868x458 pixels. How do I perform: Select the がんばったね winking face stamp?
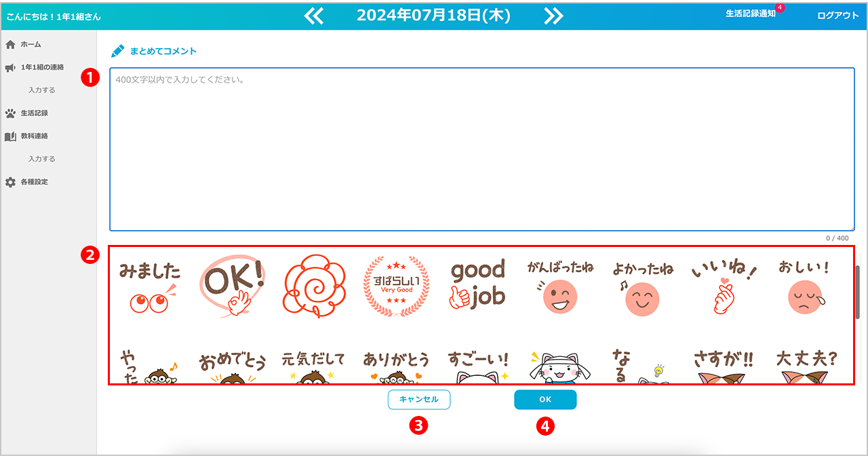pos(560,288)
